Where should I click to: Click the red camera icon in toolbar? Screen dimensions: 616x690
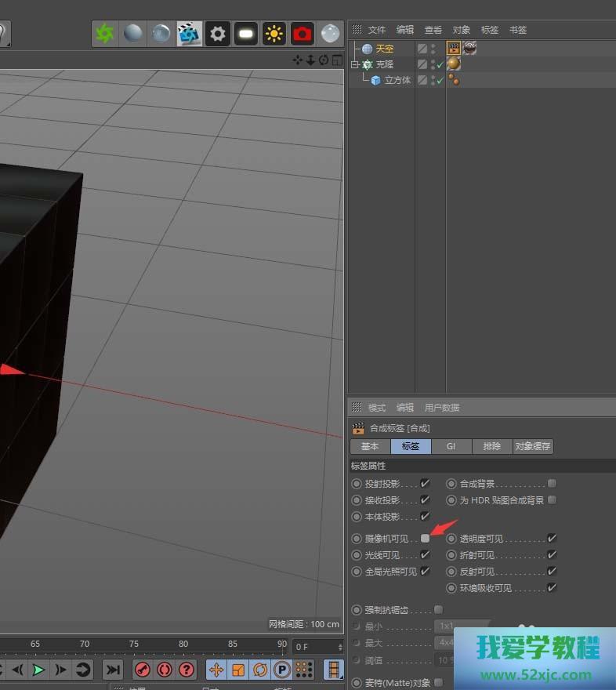(302, 34)
